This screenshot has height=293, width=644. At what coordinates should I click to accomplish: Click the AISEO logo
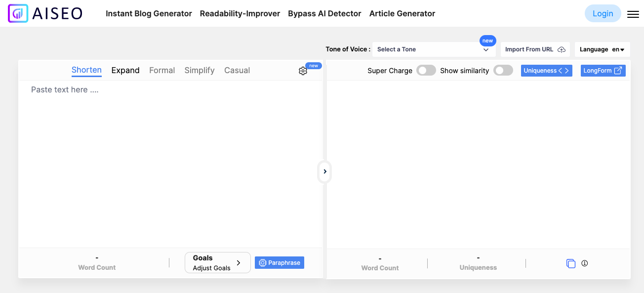[45, 13]
